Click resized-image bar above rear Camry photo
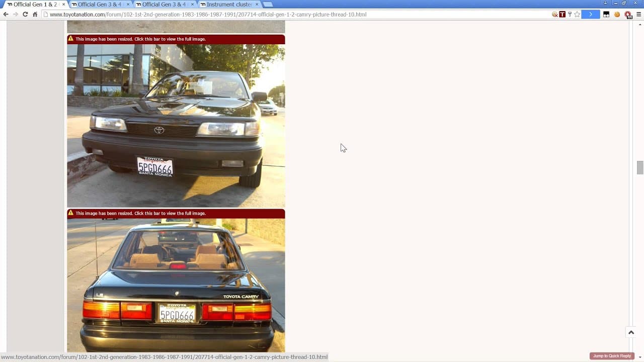This screenshot has width=644, height=362. tap(176, 214)
